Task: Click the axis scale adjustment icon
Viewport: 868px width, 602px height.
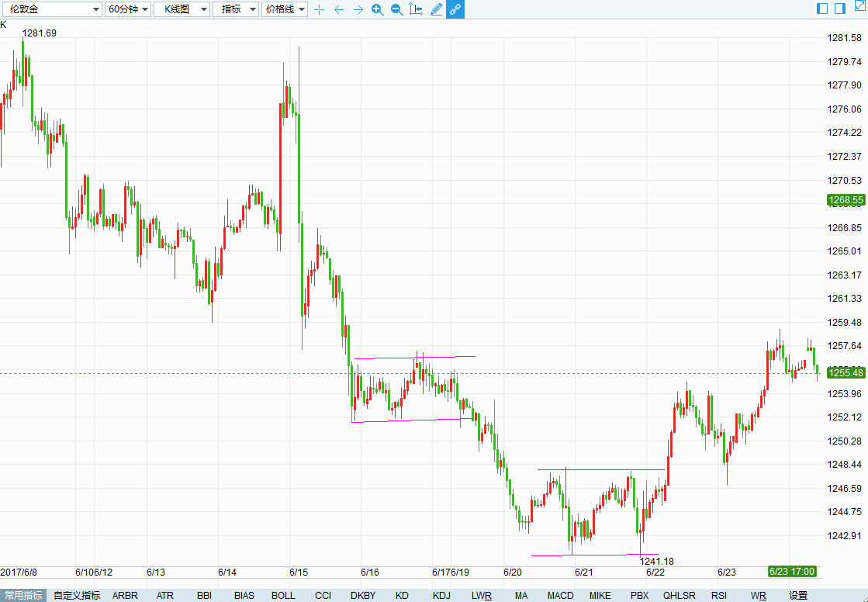Action: tap(416, 9)
